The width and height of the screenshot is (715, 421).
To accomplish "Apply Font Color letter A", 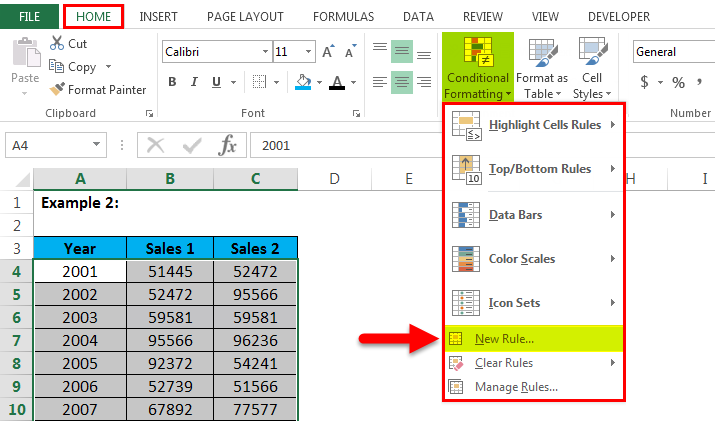I will click(x=337, y=82).
